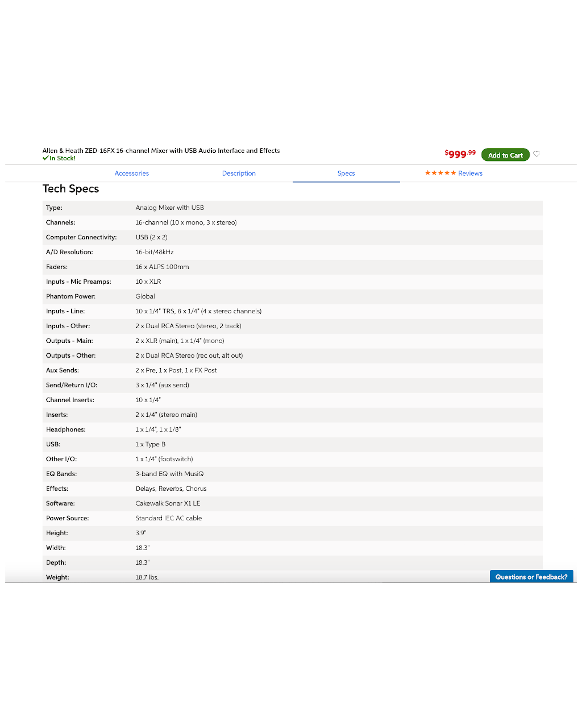
Task: Click the five-star rating icons
Action: (x=440, y=173)
